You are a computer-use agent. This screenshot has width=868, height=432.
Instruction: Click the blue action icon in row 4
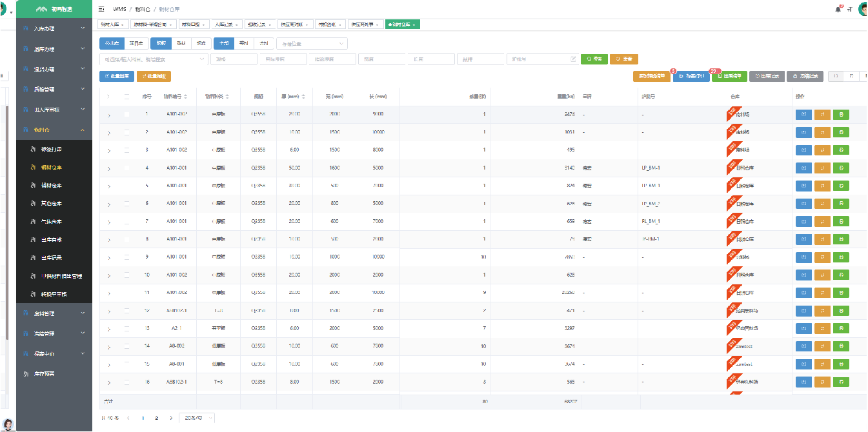803,168
